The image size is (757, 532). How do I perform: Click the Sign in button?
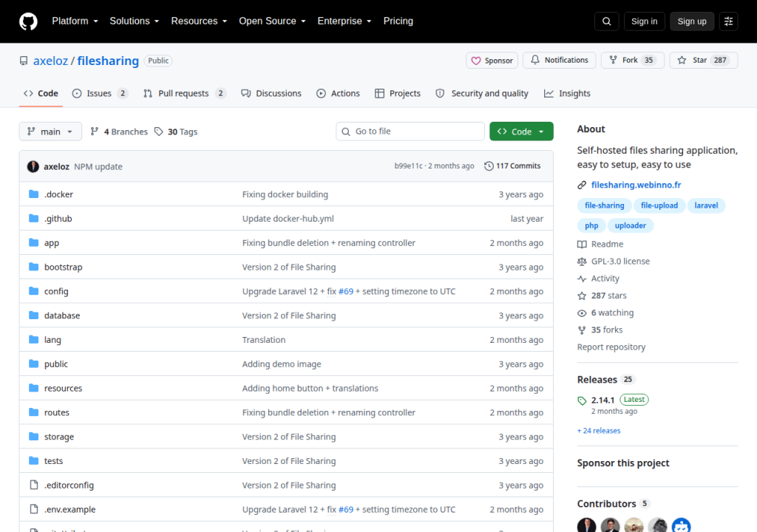[x=644, y=21]
